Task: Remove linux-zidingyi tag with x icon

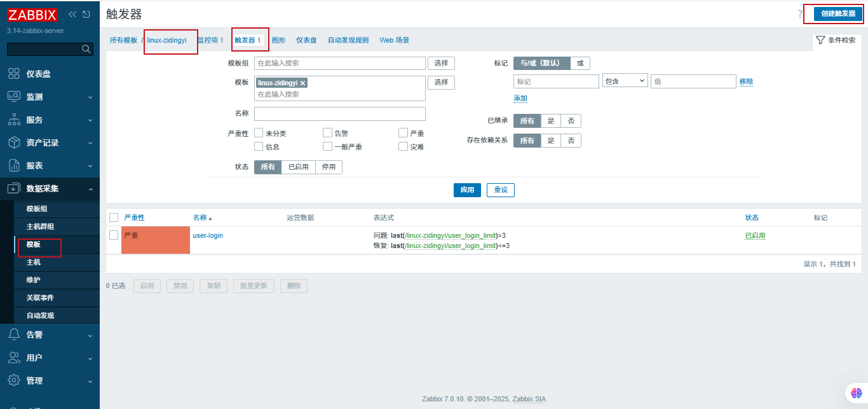Action: tap(302, 83)
